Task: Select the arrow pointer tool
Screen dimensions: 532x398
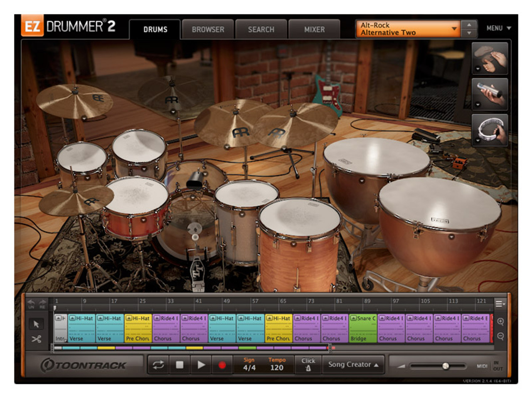Action: (37, 324)
